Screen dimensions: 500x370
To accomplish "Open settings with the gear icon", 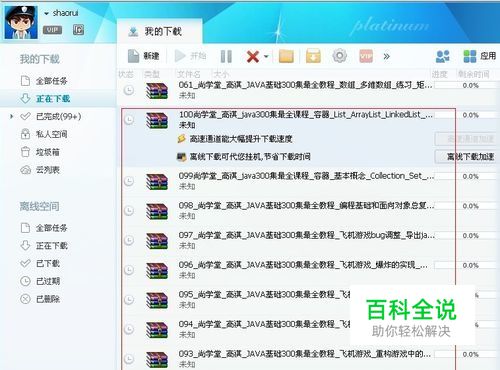I will click(x=339, y=56).
